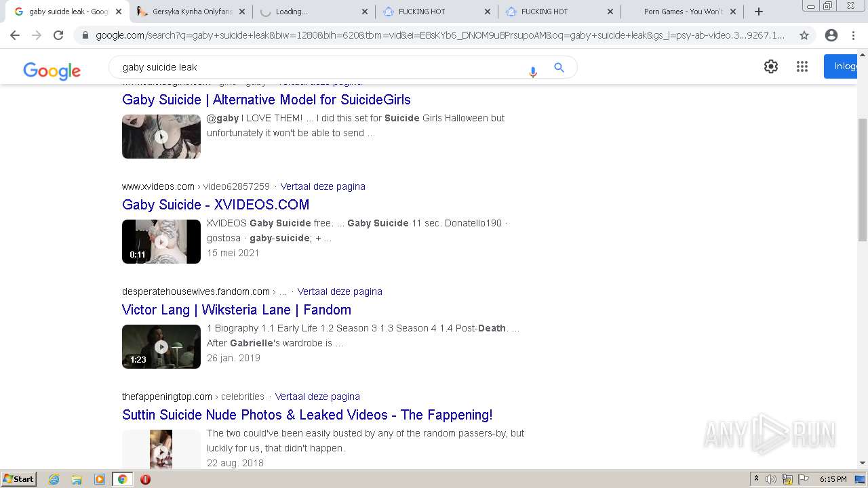Open File Explorer from taskbar
Image resolution: width=868 pixels, height=488 pixels.
[77, 479]
